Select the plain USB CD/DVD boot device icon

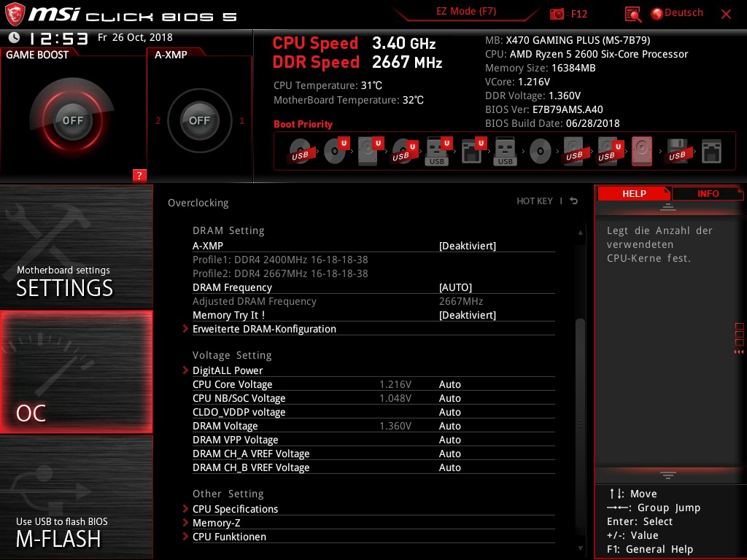pos(300,152)
